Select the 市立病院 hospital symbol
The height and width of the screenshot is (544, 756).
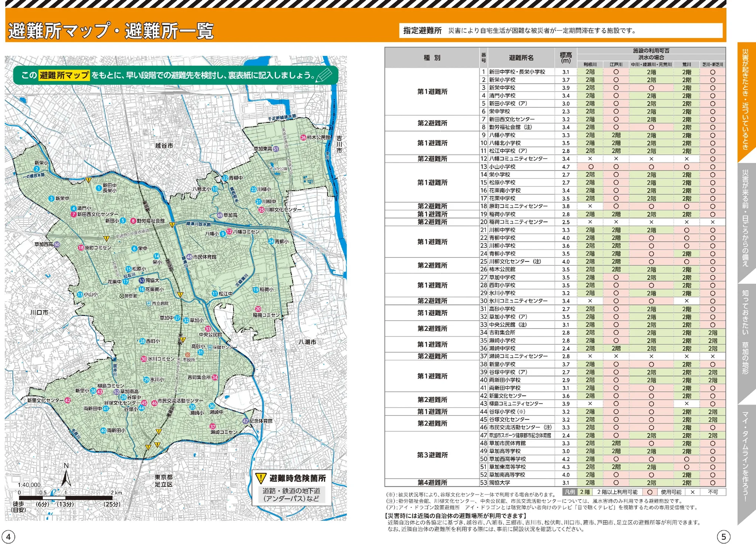pyautogui.click(x=149, y=304)
